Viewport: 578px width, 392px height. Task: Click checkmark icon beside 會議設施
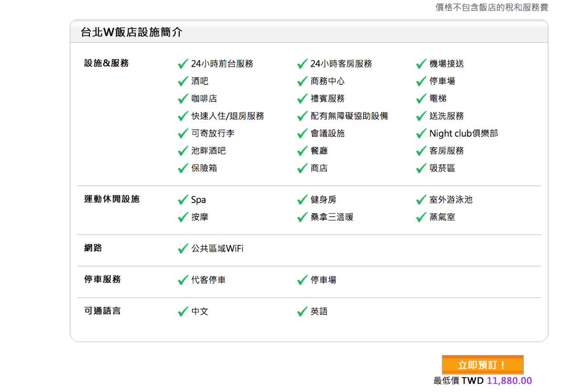point(302,134)
